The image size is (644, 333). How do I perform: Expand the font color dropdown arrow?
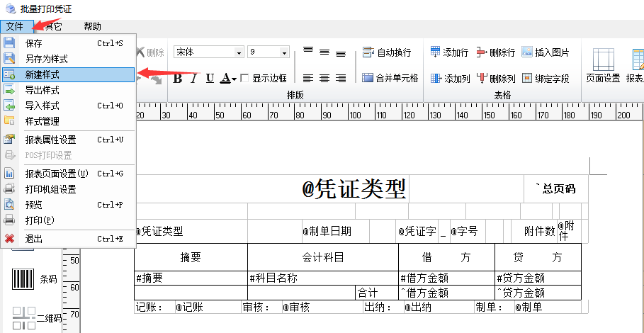[x=235, y=79]
